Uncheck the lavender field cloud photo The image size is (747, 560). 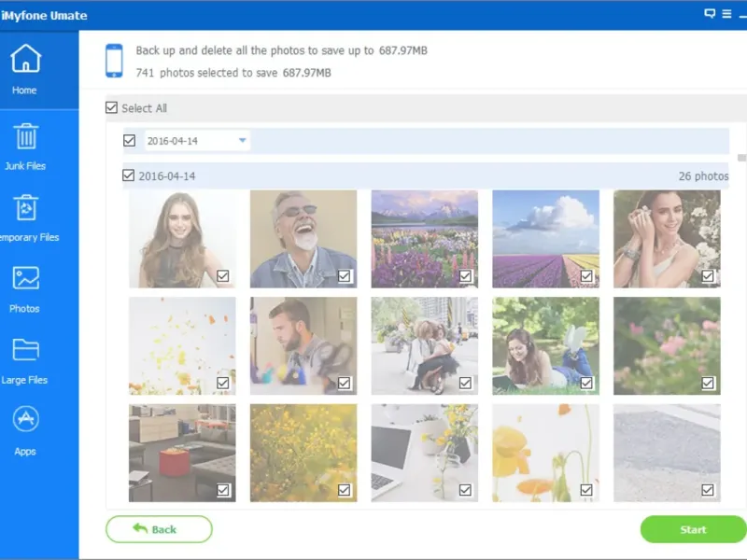coord(586,275)
